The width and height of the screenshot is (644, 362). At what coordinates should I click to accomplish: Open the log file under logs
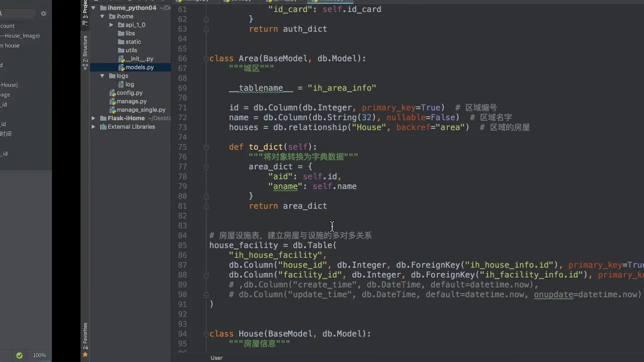click(129, 84)
